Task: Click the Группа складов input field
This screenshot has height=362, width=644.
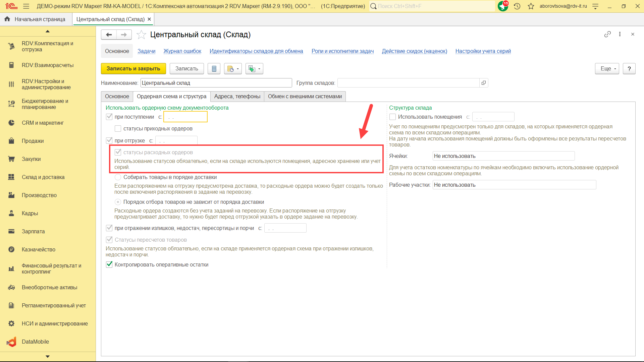Action: click(408, 83)
